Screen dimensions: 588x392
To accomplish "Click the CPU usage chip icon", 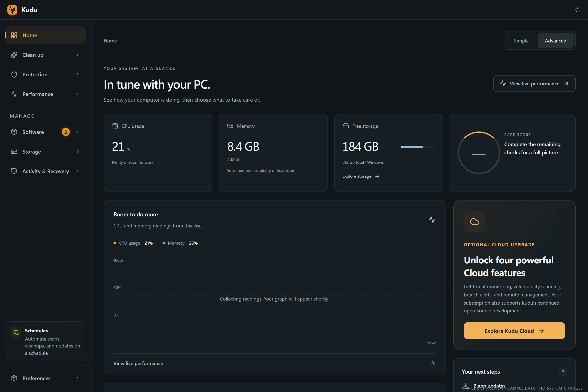I will coord(115,126).
